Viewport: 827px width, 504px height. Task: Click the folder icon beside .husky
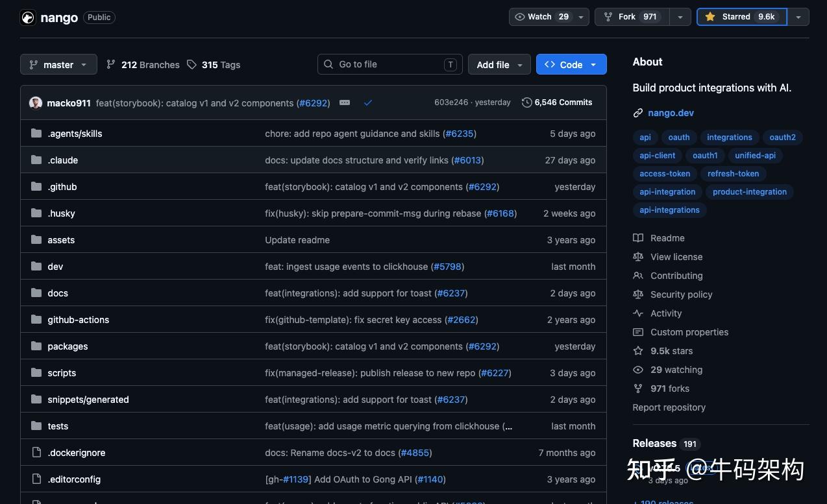point(36,213)
